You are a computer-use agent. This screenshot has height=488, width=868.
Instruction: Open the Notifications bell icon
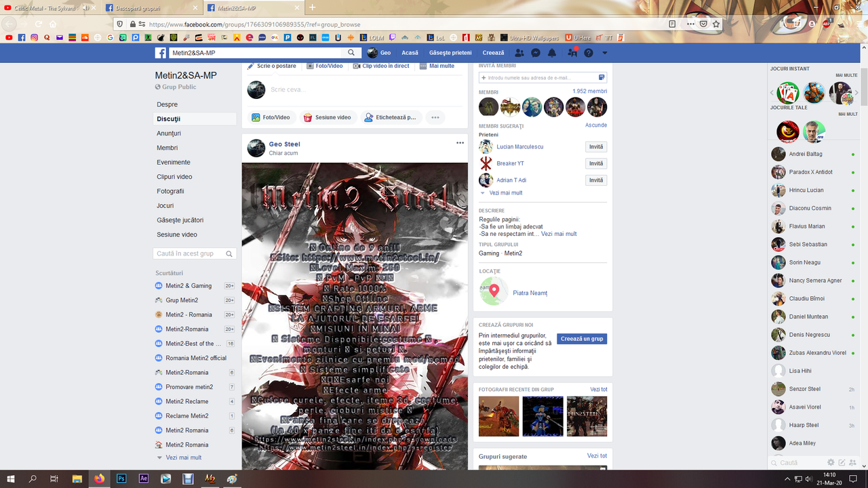click(x=552, y=53)
